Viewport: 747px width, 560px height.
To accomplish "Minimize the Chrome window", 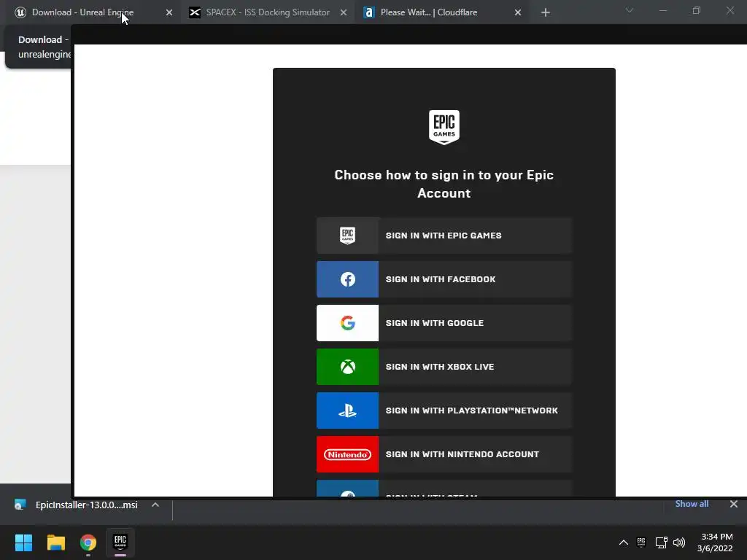I will coord(662,10).
